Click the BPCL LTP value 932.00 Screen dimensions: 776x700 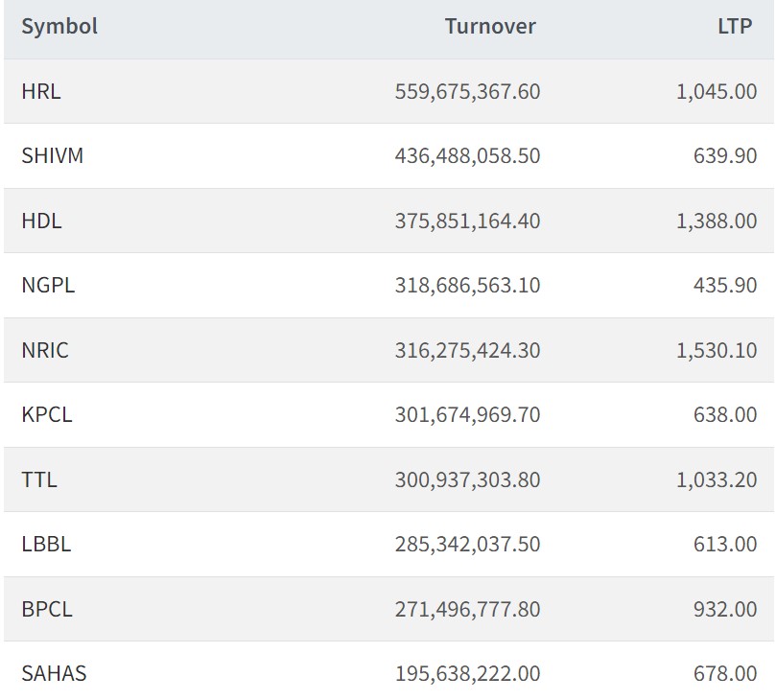[725, 609]
